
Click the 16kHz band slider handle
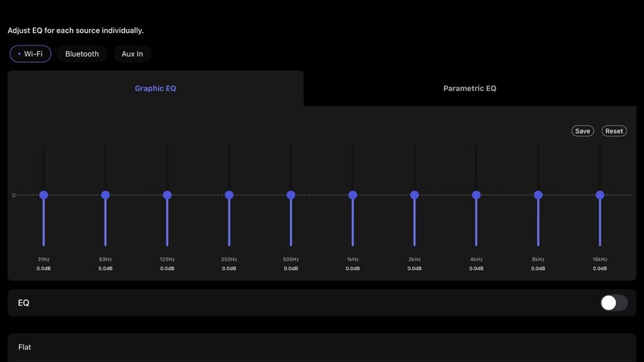[x=600, y=195]
